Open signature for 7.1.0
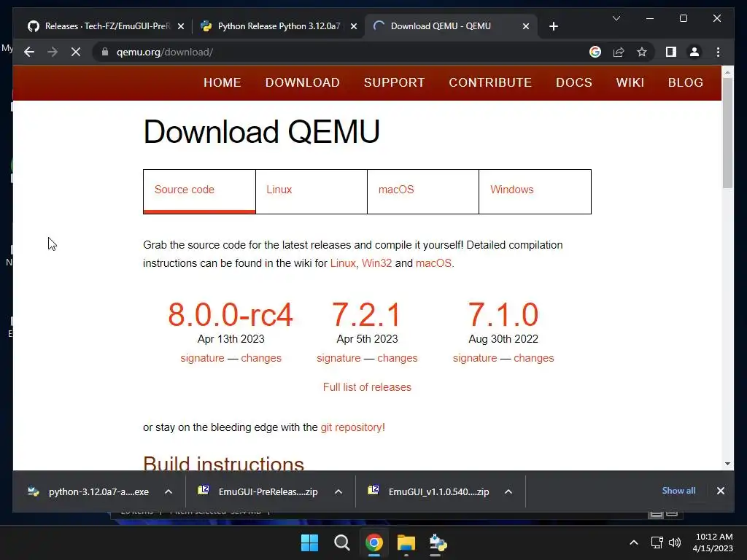This screenshot has height=560, width=747. [475, 358]
